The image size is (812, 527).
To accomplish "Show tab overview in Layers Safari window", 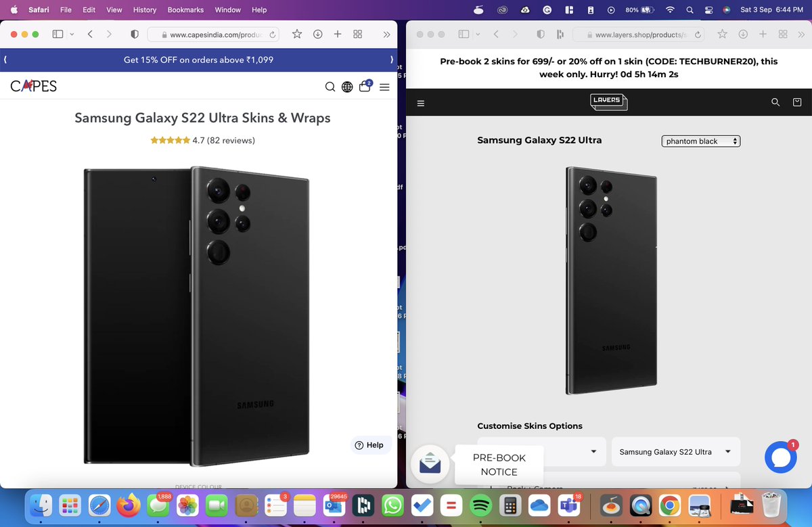I will coord(783,34).
